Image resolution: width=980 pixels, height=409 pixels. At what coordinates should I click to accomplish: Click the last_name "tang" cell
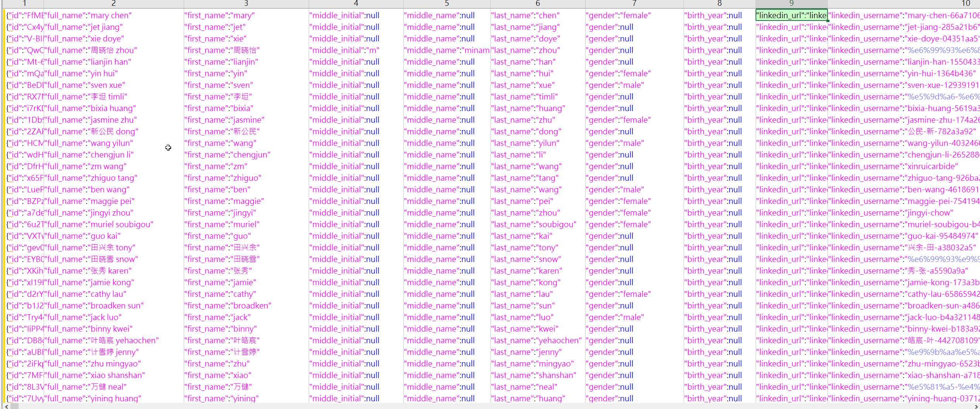tap(538, 178)
